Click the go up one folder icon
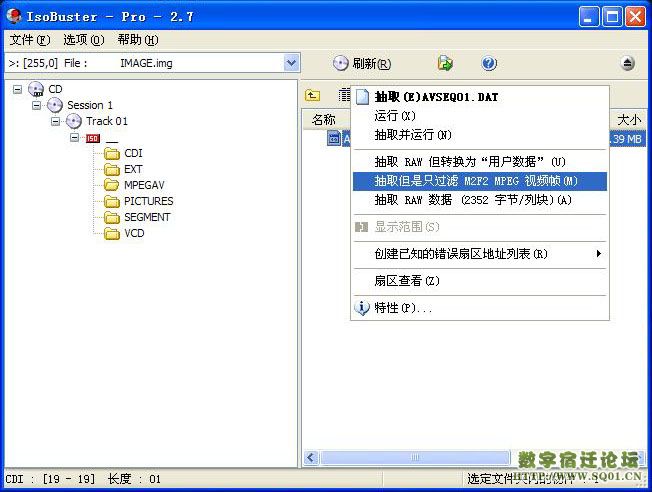The image size is (652, 492). [312, 96]
